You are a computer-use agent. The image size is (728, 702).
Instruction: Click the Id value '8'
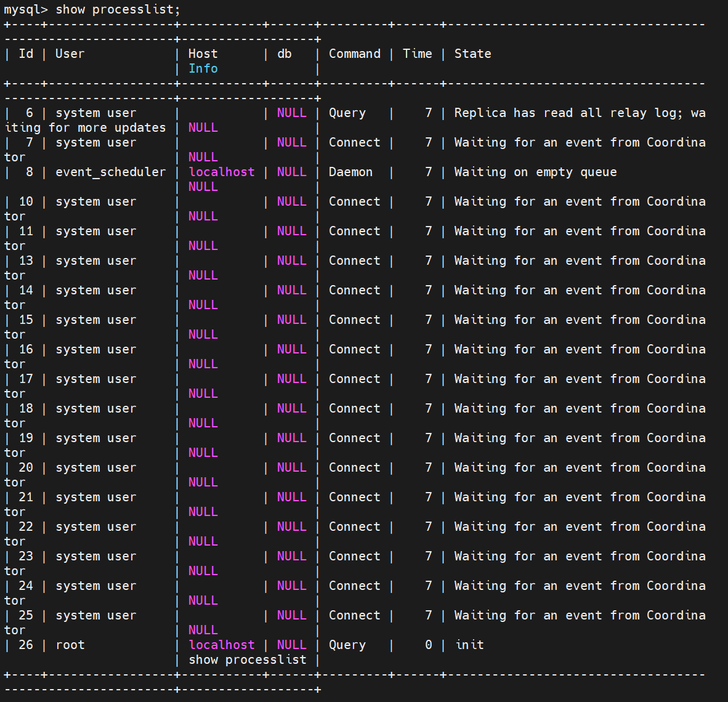tap(30, 172)
